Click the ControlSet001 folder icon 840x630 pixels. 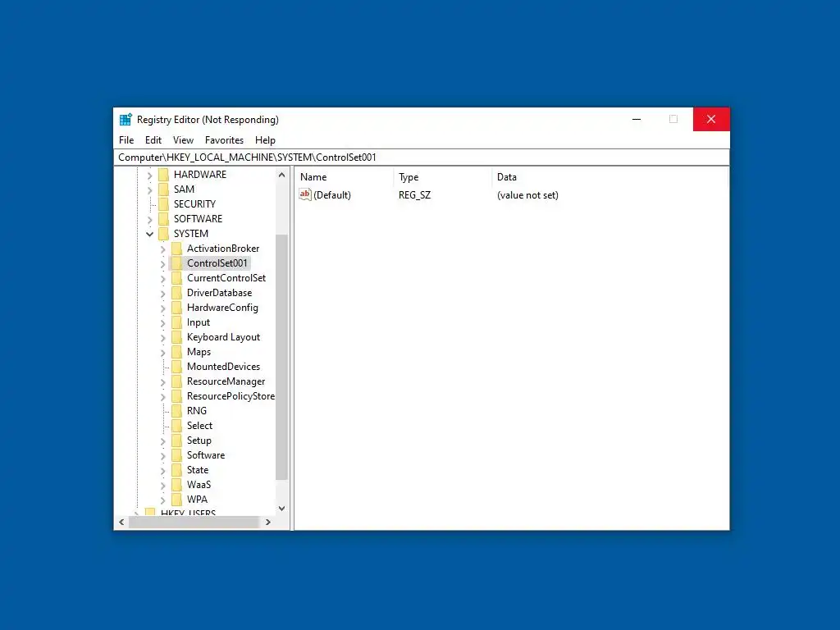click(x=177, y=263)
